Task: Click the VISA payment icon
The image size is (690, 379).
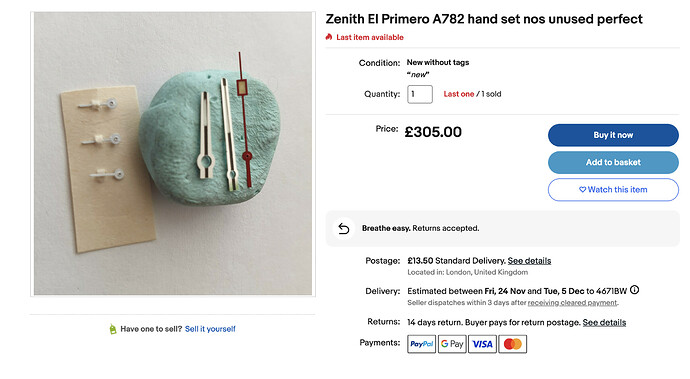Action: pyautogui.click(x=482, y=344)
